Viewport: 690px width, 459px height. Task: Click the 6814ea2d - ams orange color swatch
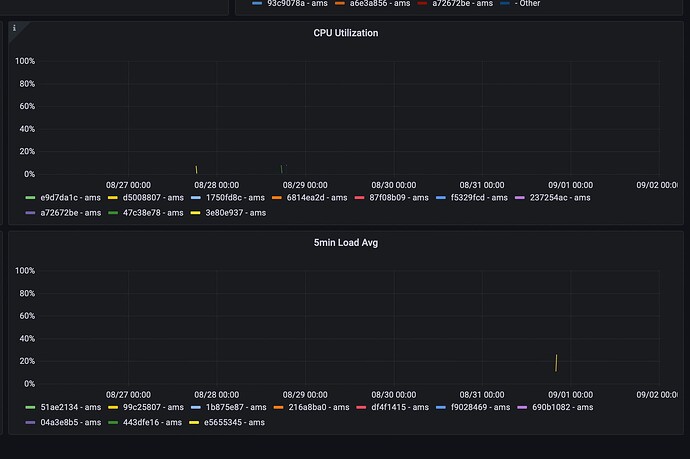pos(277,198)
